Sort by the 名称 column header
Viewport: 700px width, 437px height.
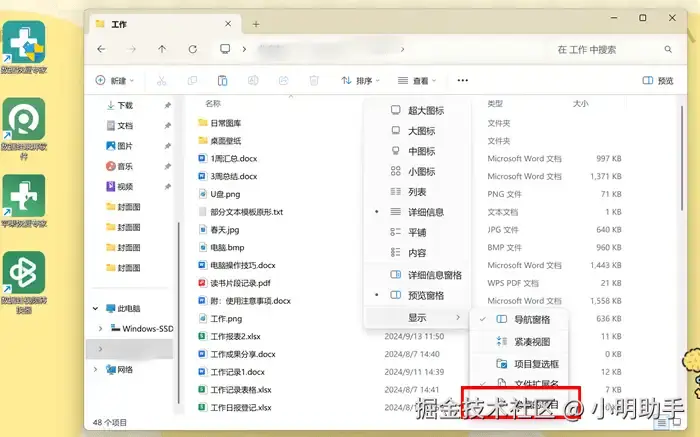click(213, 104)
